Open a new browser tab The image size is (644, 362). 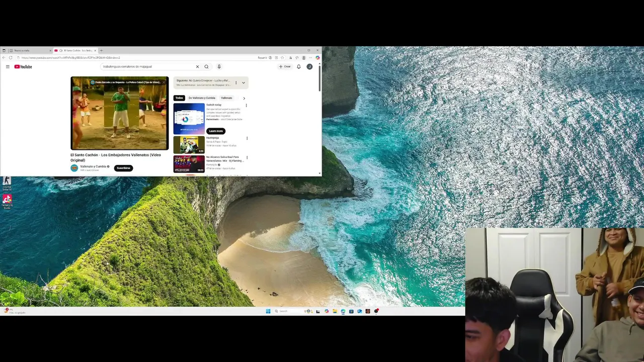(x=101, y=50)
